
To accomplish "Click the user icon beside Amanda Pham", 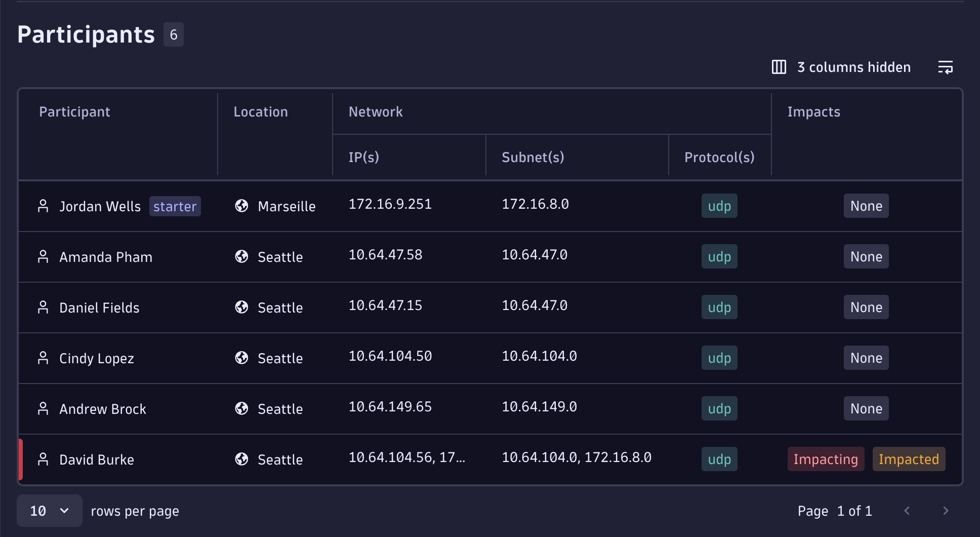I will (x=43, y=257).
